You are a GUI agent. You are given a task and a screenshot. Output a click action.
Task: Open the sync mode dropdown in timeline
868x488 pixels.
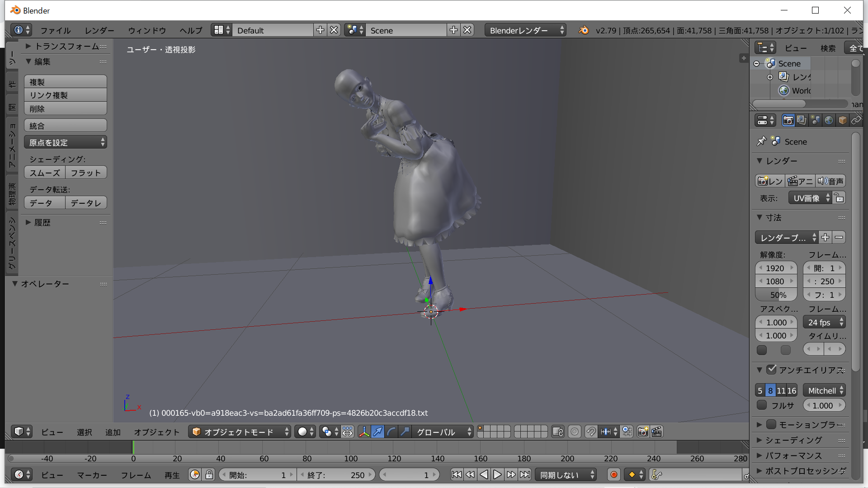coord(566,474)
